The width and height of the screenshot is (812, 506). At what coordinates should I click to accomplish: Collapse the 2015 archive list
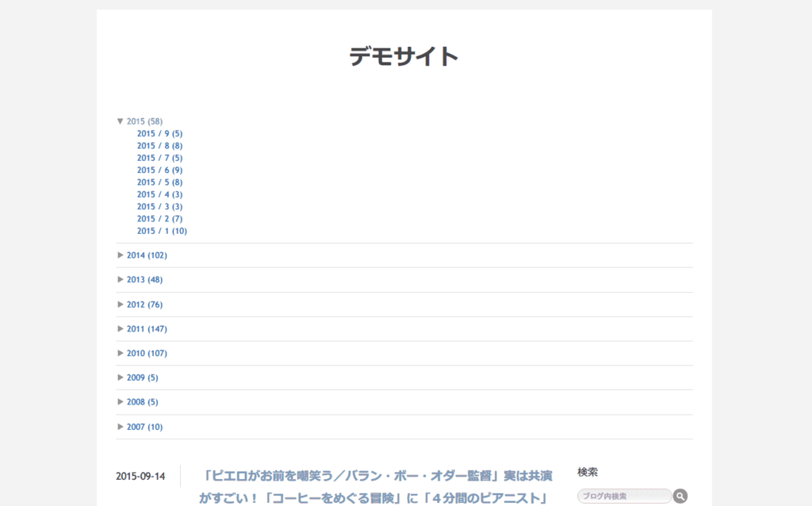coord(121,121)
